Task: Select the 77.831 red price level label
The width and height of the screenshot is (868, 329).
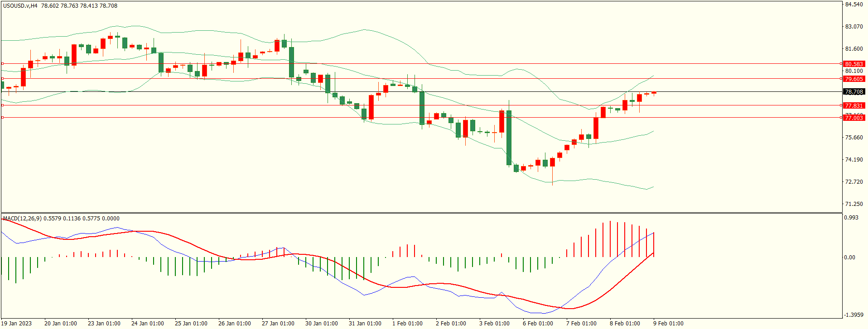Action: pos(854,106)
